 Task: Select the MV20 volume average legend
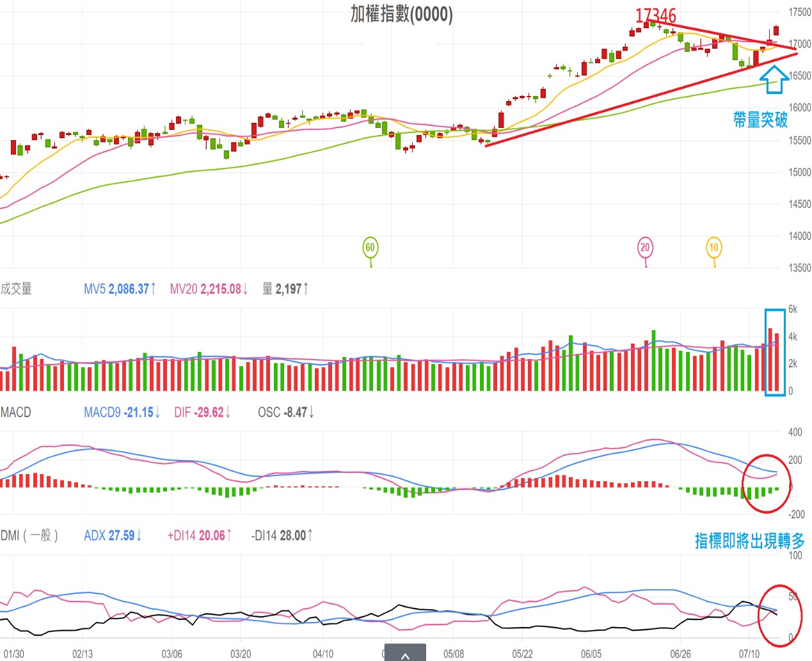pos(209,289)
